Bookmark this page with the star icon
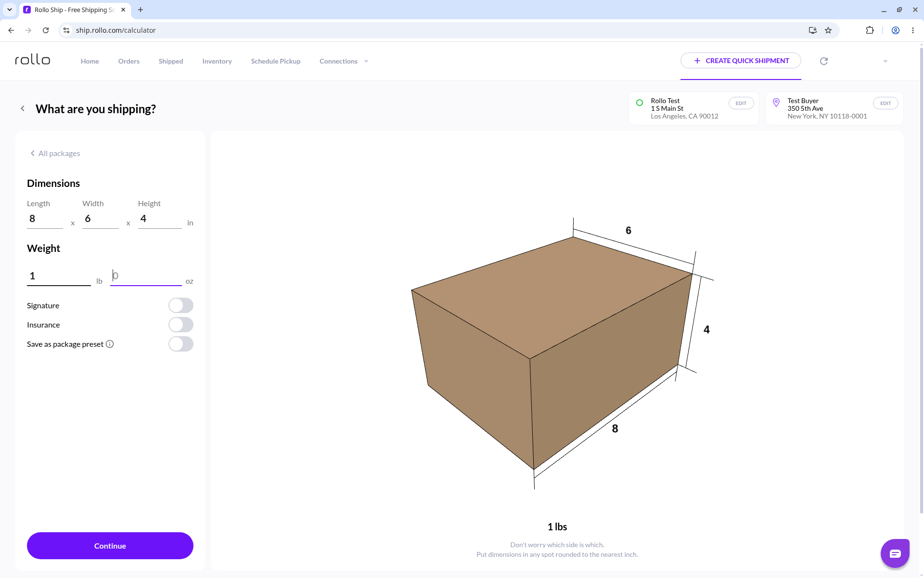924x578 pixels. [x=828, y=30]
